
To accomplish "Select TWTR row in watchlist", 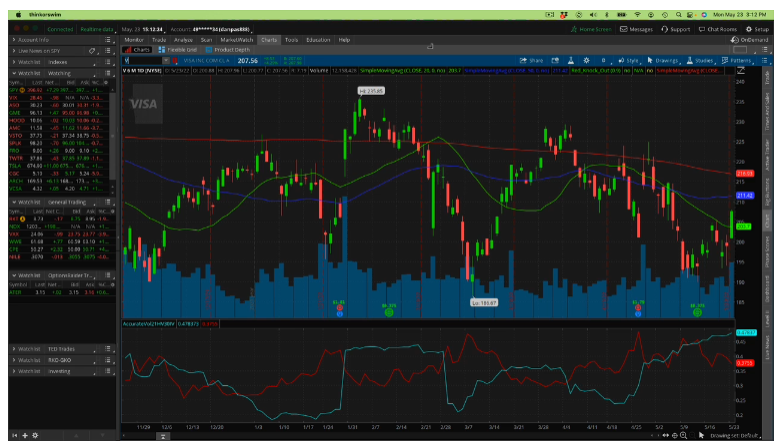I will pyautogui.click(x=59, y=158).
